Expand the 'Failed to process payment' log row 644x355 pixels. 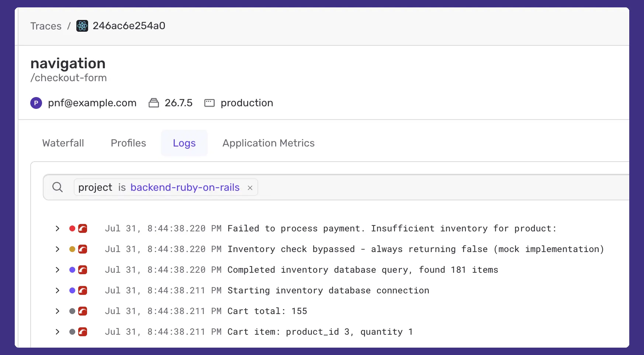58,228
